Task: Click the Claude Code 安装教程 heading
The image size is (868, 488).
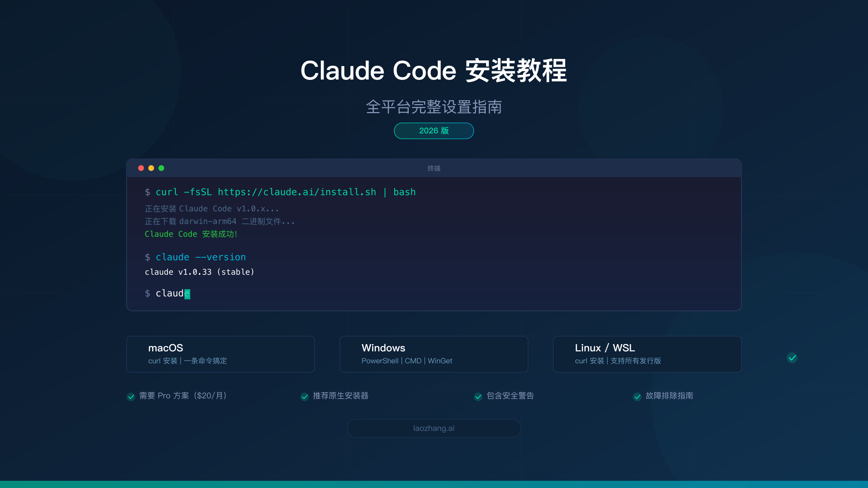Action: tap(434, 70)
